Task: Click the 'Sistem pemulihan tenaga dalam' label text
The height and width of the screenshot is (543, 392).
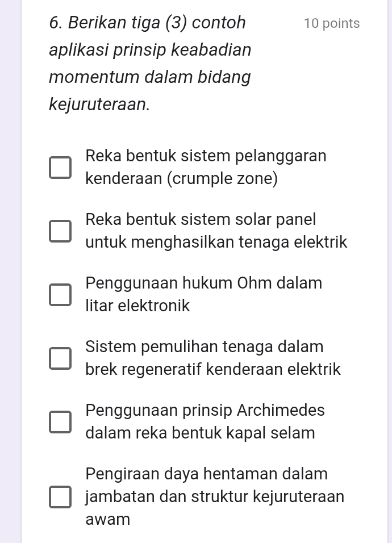Action: pos(205,346)
